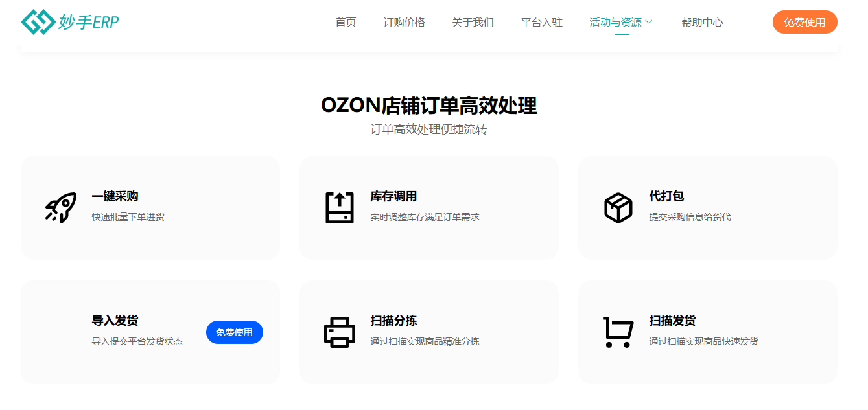Viewport: 868px width, 410px height.
Task: Click the printer icon for 扫描分拣
Action: [x=340, y=332]
